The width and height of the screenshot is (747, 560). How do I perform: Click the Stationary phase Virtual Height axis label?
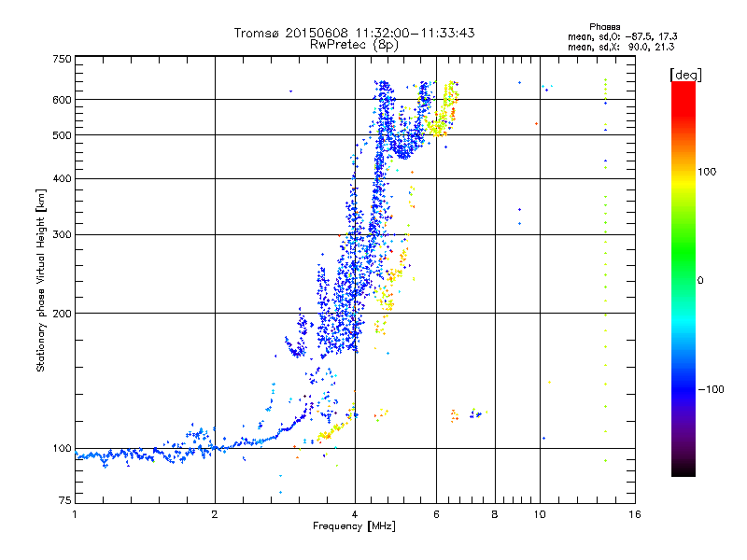pyautogui.click(x=41, y=280)
